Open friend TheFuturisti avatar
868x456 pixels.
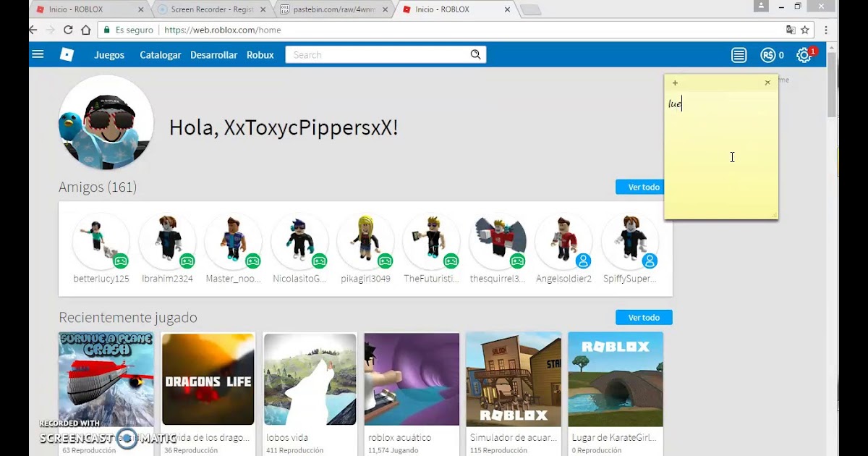click(431, 242)
